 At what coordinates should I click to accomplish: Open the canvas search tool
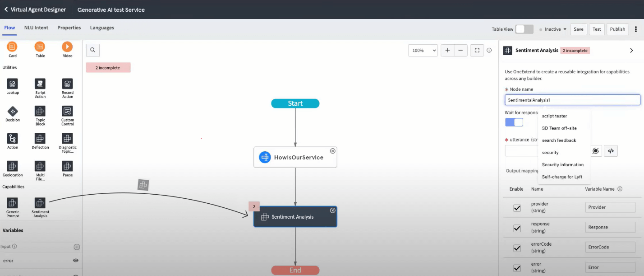coord(92,50)
